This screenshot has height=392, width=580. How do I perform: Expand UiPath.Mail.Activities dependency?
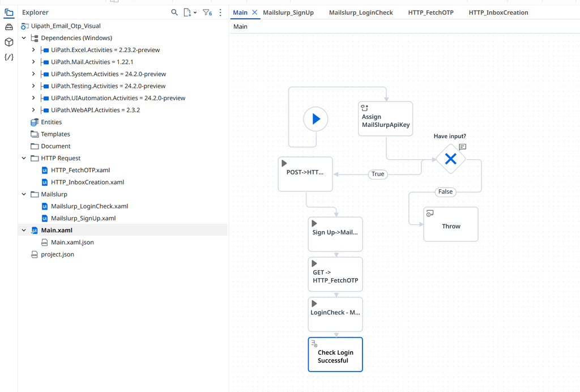click(33, 62)
